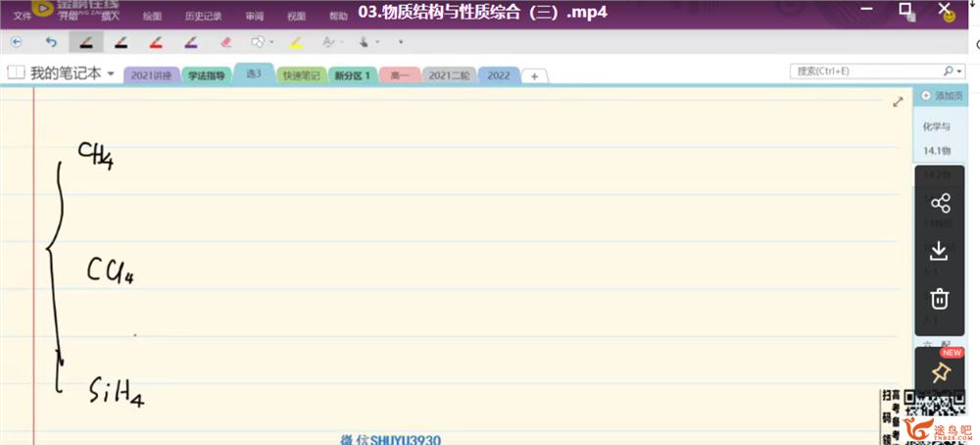Switch to the 2021二轮 section tab
The height and width of the screenshot is (445, 980).
[450, 75]
